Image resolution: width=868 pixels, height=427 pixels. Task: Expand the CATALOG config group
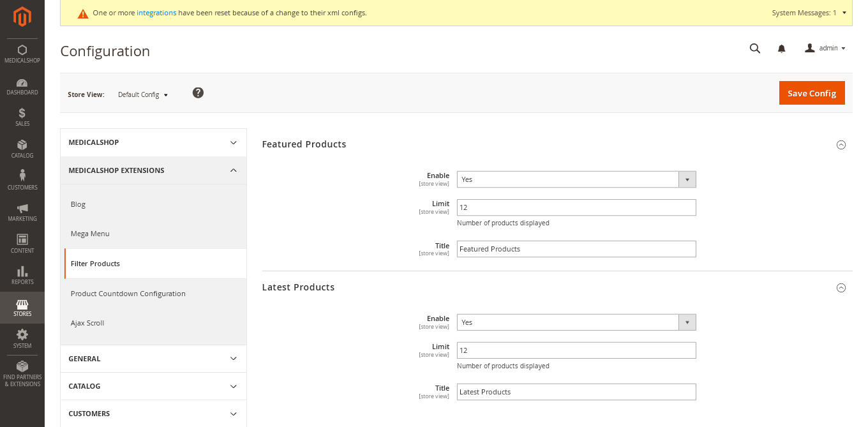(153, 386)
